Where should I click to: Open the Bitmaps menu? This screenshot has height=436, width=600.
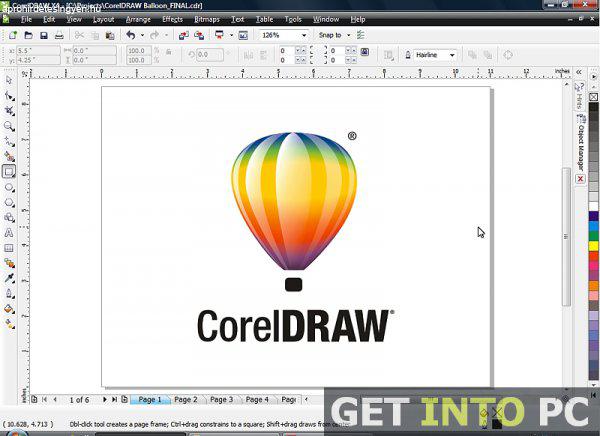click(207, 19)
